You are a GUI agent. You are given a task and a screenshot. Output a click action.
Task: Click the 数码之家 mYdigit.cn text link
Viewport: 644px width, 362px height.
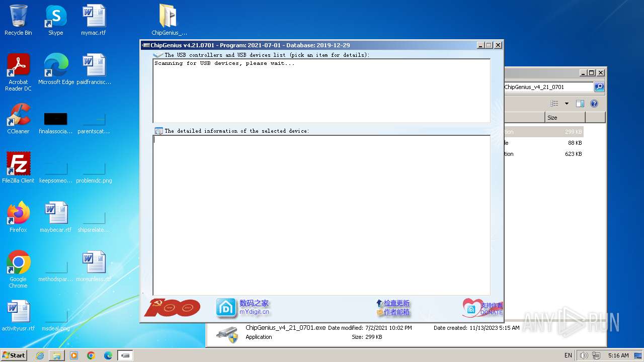click(254, 308)
